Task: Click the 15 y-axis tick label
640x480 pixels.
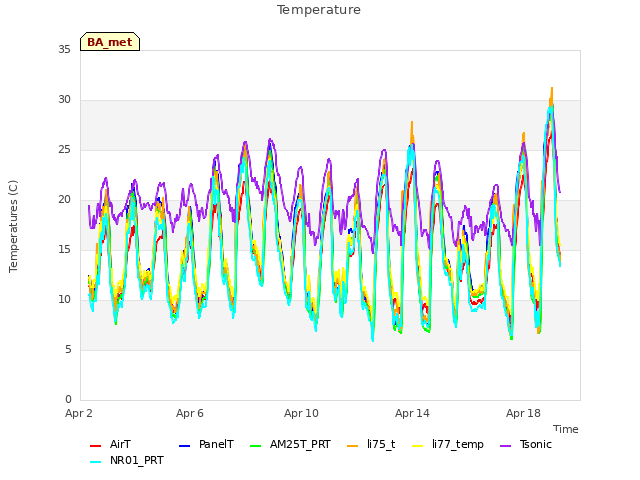Action: point(64,249)
